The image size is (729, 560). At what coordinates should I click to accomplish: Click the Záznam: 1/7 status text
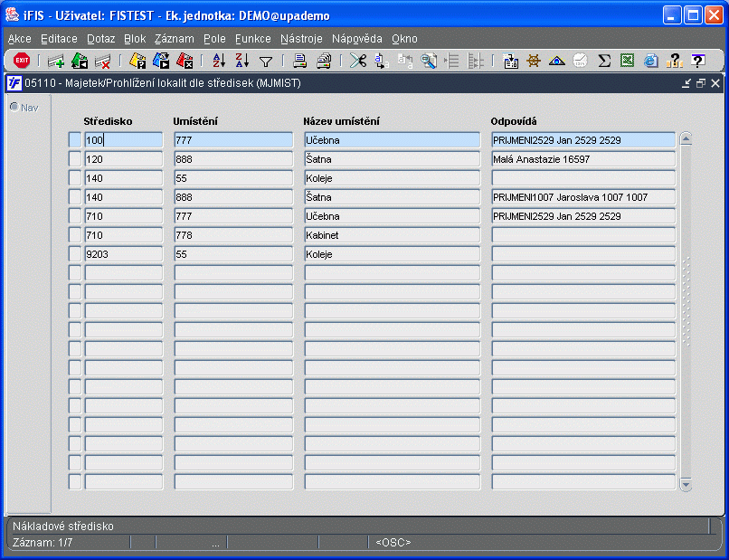pos(43,542)
